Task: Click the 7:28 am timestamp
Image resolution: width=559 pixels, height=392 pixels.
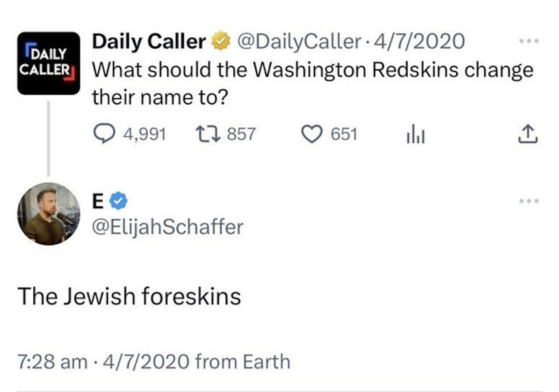Action: point(52,362)
